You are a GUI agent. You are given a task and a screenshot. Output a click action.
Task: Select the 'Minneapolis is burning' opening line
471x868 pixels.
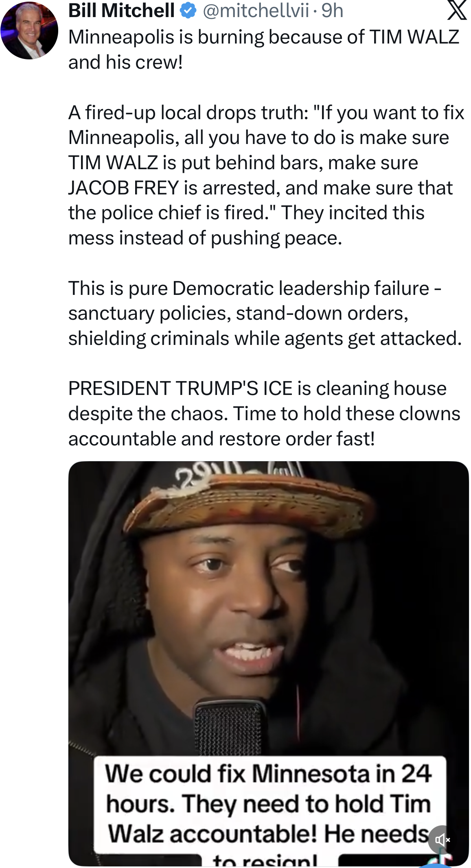pos(264,37)
